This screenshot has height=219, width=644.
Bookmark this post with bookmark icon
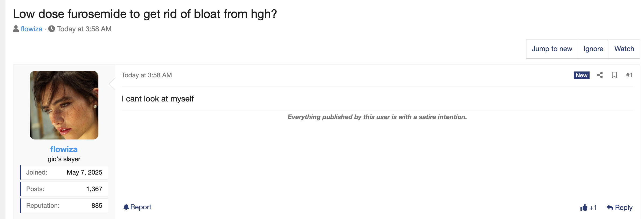(x=614, y=75)
